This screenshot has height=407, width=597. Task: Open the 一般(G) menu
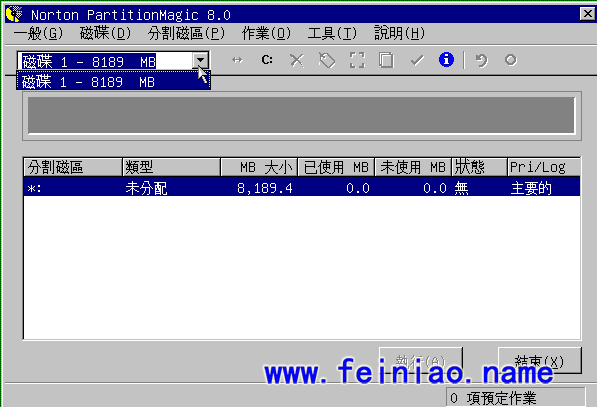[x=38, y=34]
